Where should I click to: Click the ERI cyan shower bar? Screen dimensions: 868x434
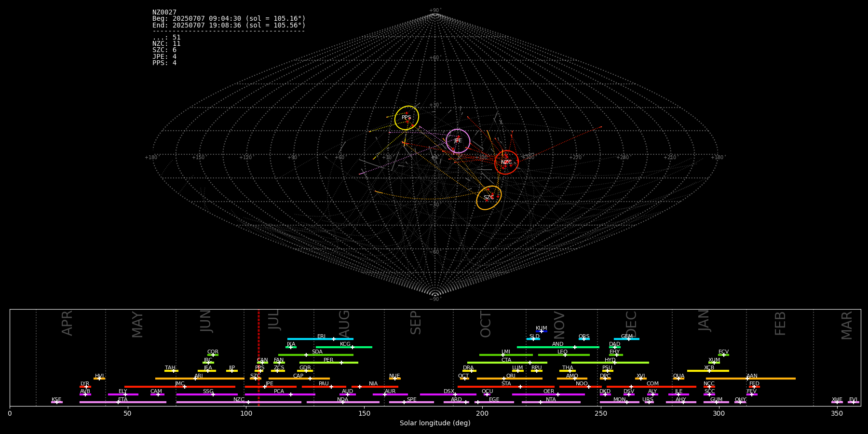click(320, 339)
